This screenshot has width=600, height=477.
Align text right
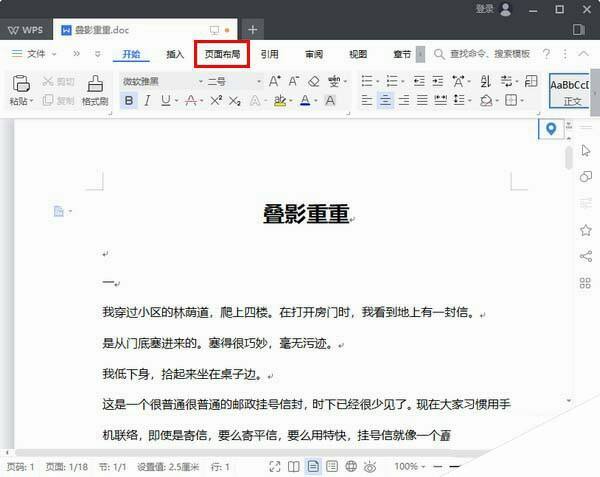404,101
